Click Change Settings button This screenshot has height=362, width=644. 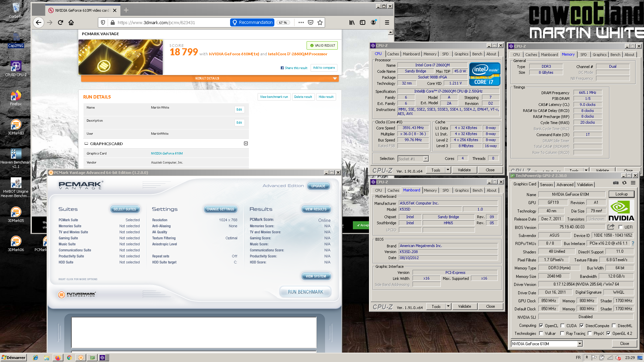[x=220, y=209]
